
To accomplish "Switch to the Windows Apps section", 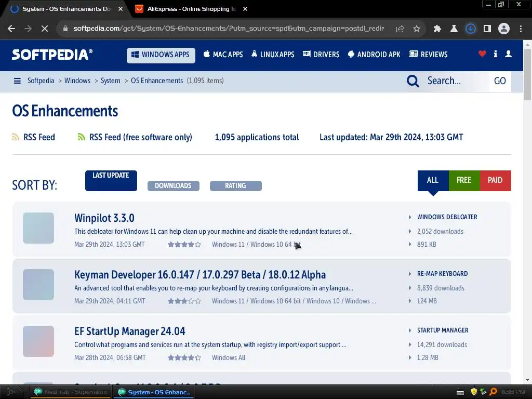I will click(x=161, y=55).
